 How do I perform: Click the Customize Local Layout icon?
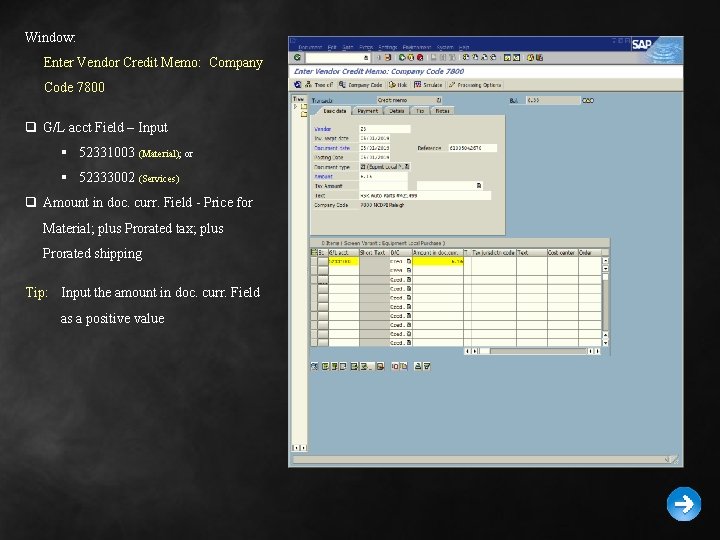coord(540,57)
